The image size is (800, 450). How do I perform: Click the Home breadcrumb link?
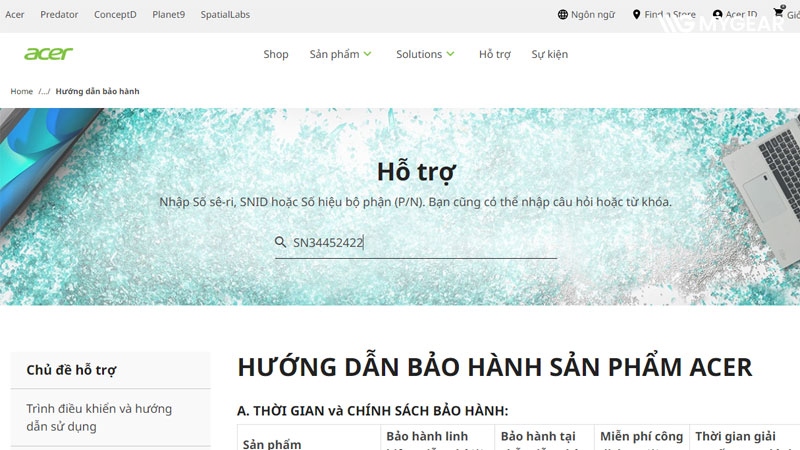point(21,91)
